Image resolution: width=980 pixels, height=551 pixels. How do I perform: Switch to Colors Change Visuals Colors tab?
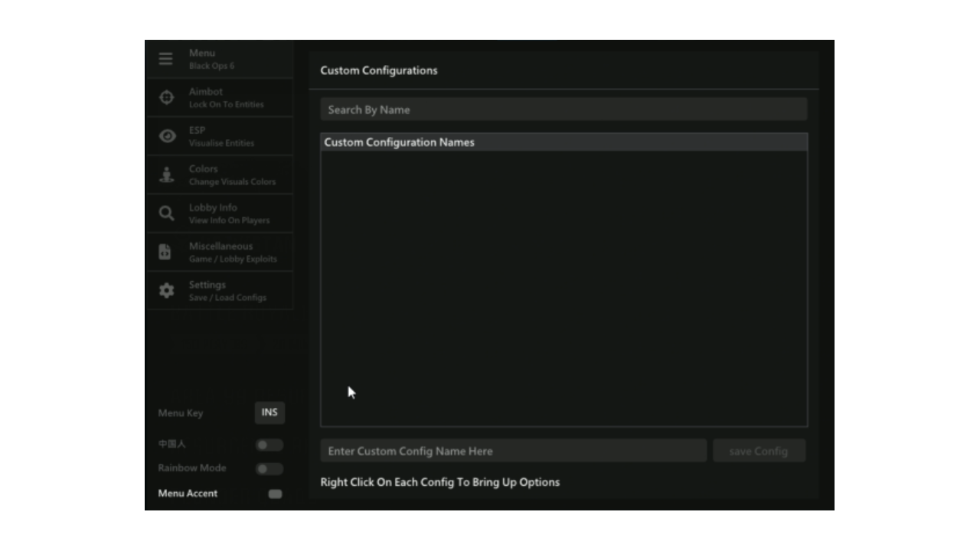tap(220, 174)
